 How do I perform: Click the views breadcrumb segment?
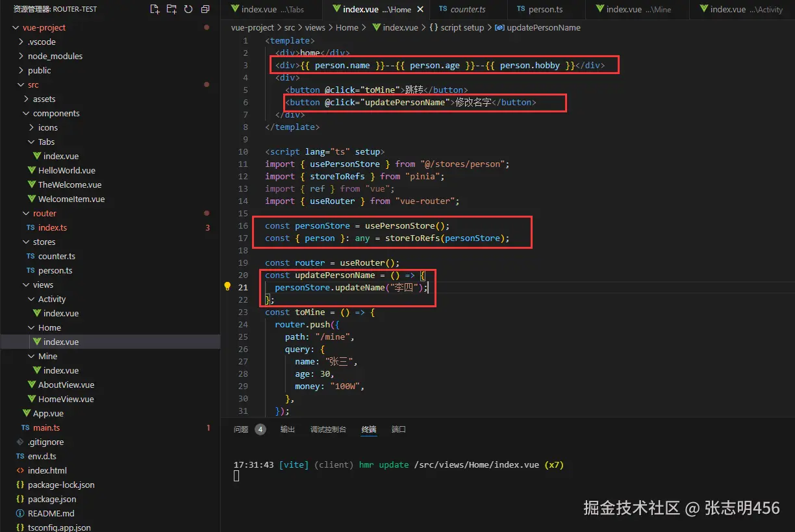click(x=315, y=27)
